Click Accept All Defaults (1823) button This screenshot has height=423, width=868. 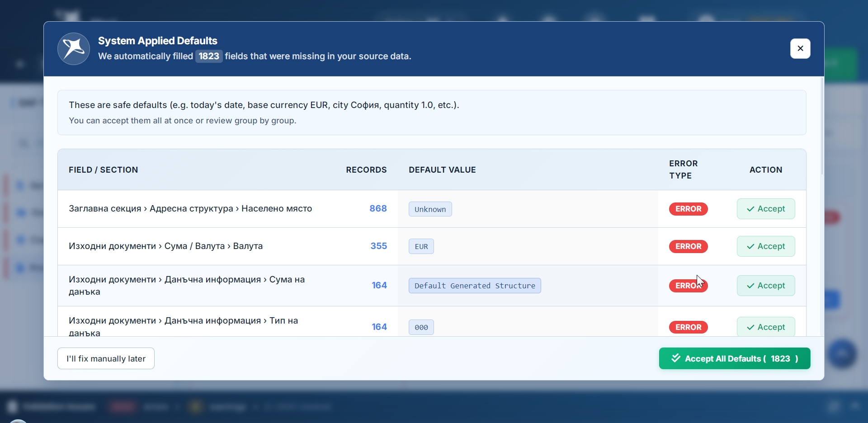point(735,358)
